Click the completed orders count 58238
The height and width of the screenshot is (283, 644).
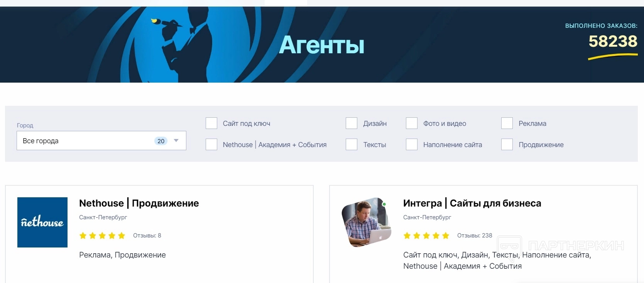click(x=613, y=41)
